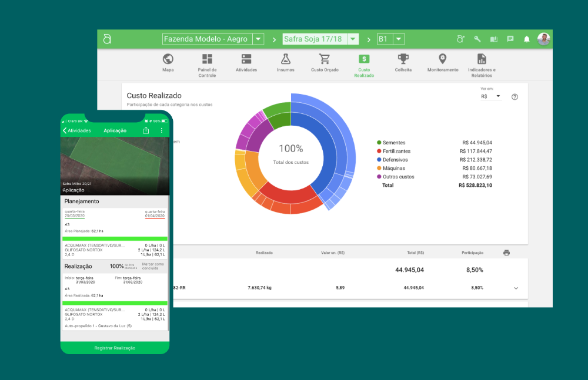
Task: Click green Sementes legend color dot
Action: click(379, 143)
